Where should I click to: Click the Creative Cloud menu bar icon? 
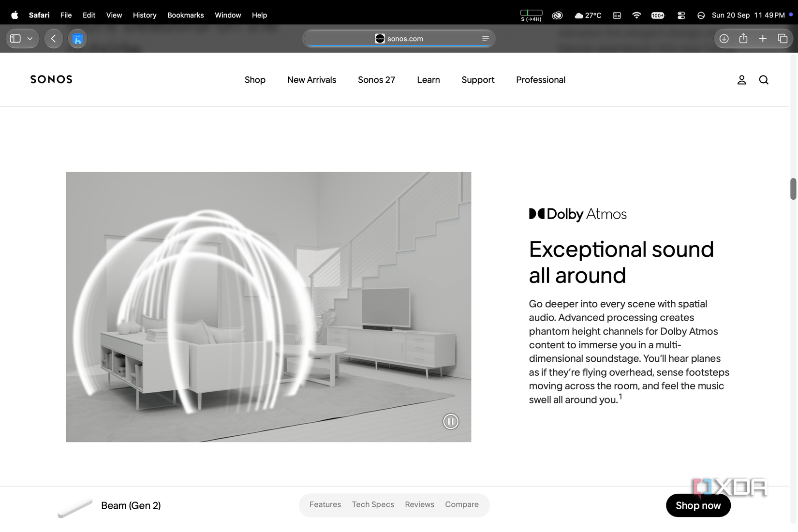click(558, 15)
